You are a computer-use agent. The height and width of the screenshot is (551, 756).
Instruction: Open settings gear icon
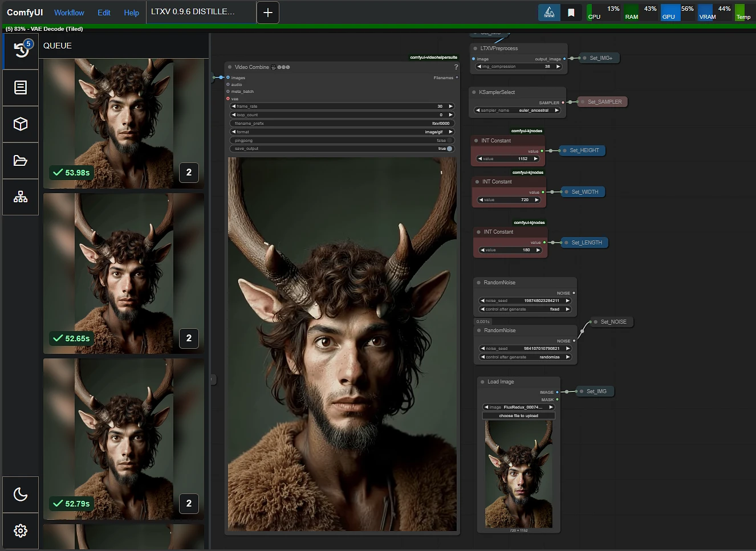(21, 531)
